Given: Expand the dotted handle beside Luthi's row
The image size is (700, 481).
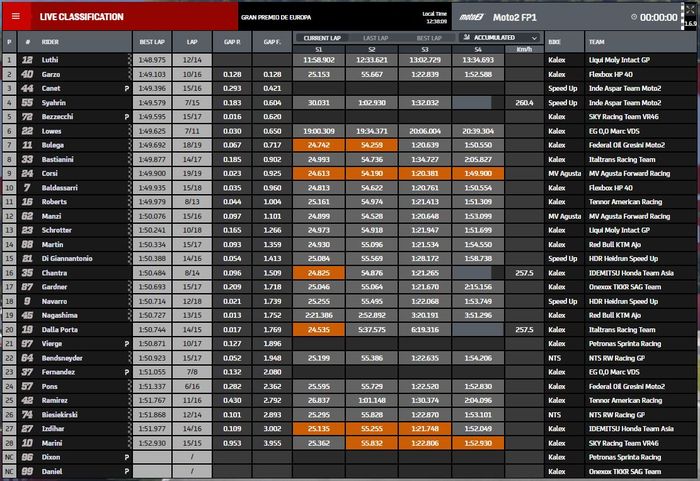Looking at the screenshot, I should (130, 60).
